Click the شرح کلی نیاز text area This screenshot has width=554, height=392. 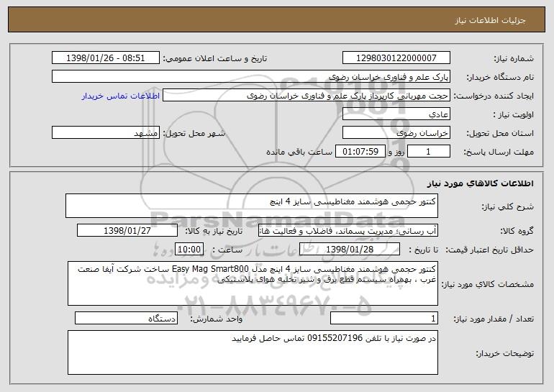pyautogui.click(x=252, y=206)
